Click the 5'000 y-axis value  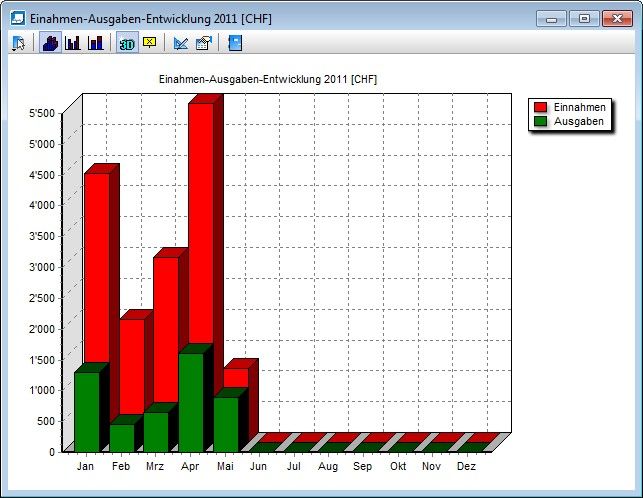[42, 144]
